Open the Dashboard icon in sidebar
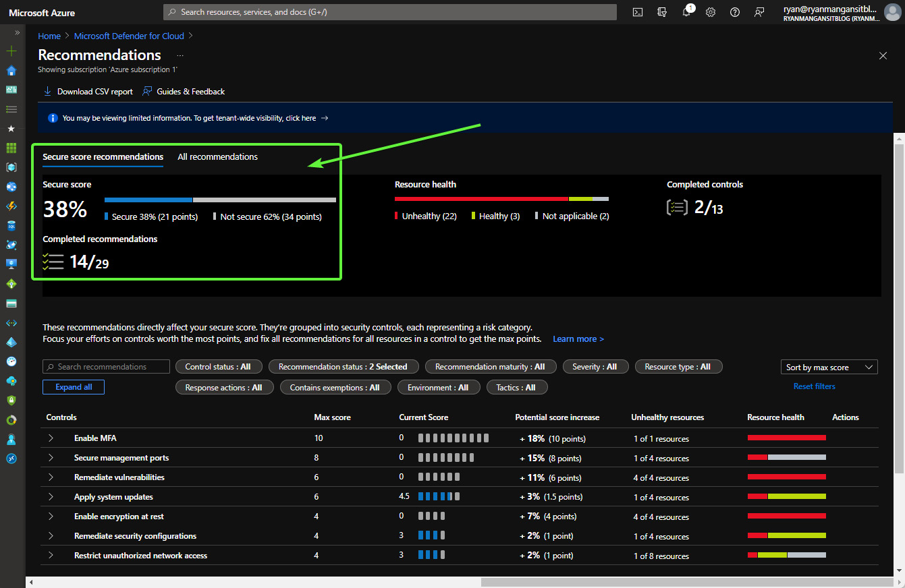 11,90
